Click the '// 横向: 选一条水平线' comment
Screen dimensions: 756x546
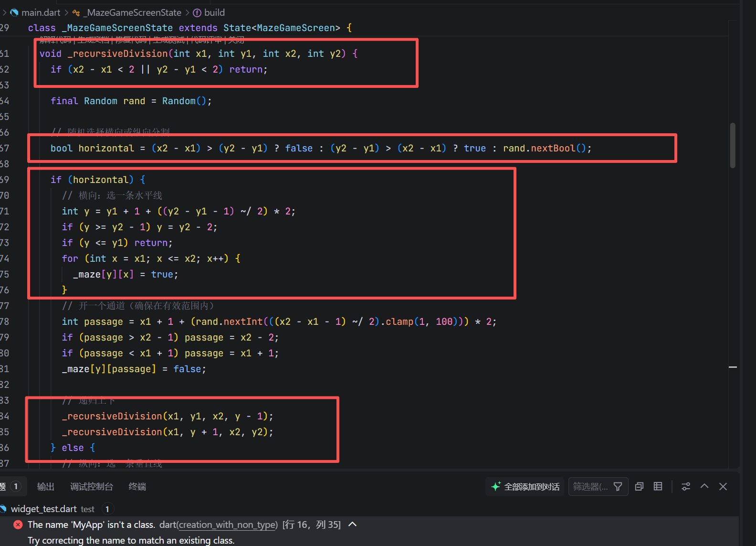tap(112, 195)
